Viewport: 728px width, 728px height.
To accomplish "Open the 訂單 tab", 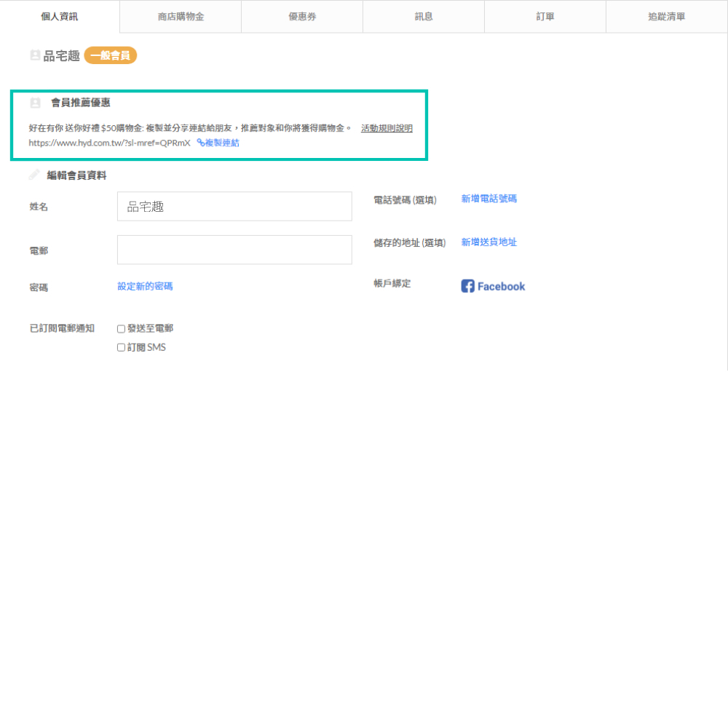I will [545, 17].
